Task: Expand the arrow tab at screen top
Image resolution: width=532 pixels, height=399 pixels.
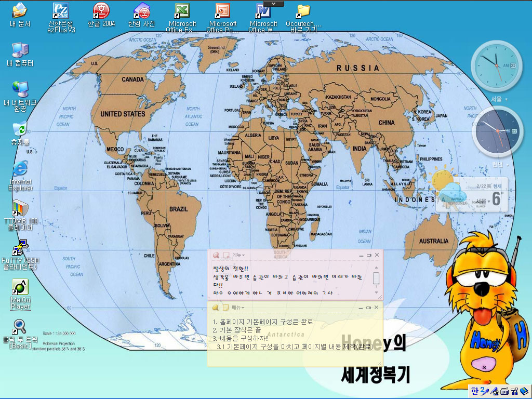Action: [x=273, y=4]
